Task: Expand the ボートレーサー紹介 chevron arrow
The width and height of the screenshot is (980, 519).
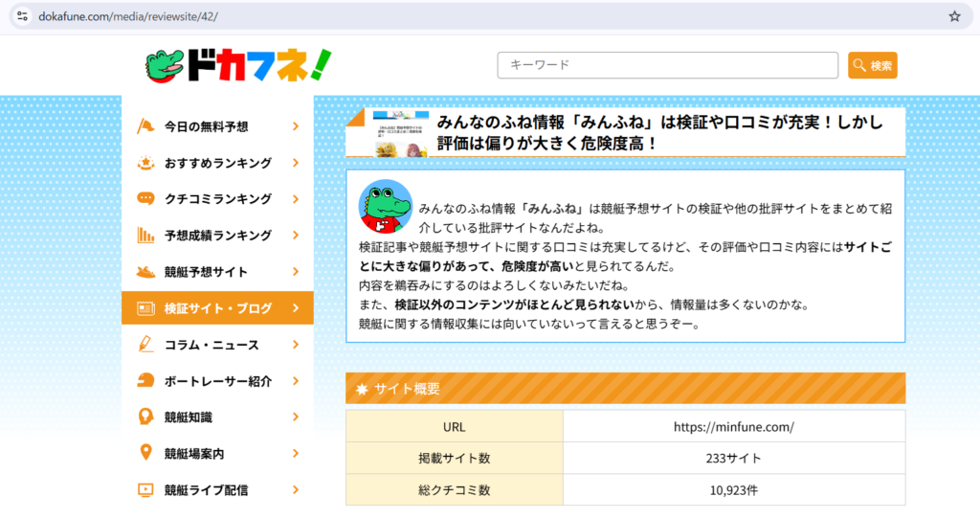Action: pos(296,381)
